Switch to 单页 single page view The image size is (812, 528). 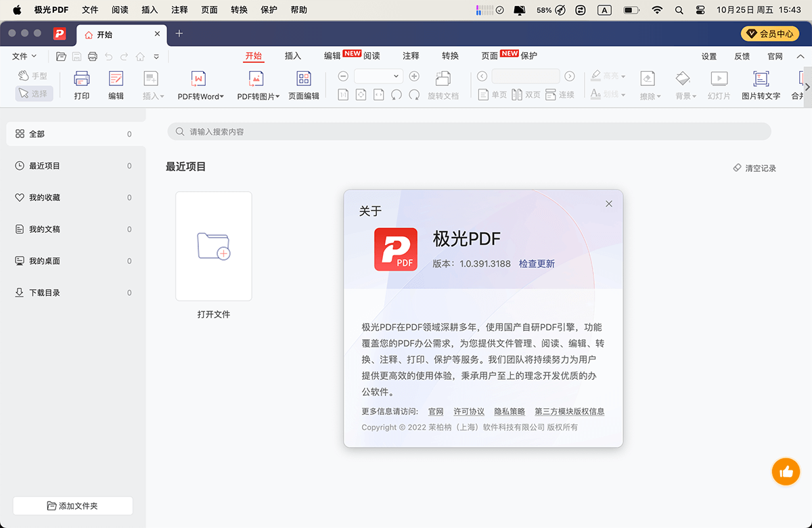[492, 95]
